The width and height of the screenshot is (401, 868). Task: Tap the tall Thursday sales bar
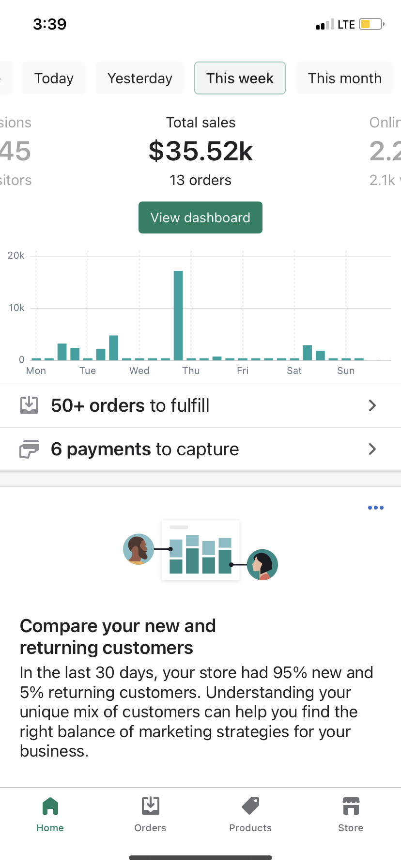178,315
